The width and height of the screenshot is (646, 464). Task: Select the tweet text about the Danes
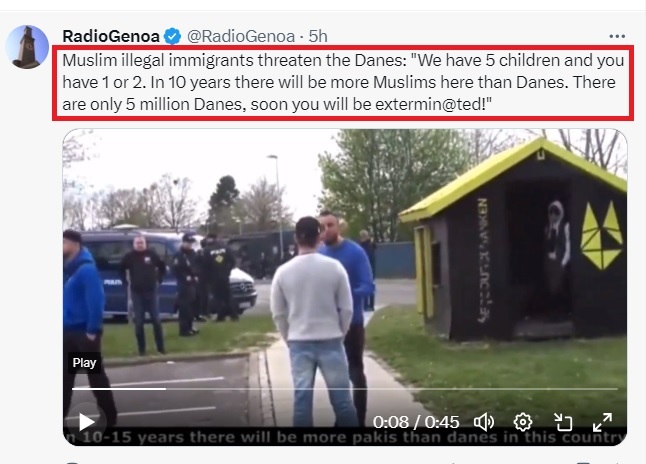pos(343,82)
